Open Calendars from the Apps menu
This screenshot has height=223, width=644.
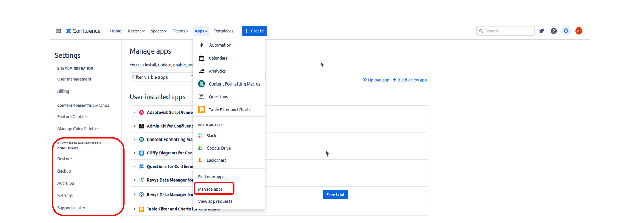[x=218, y=58]
